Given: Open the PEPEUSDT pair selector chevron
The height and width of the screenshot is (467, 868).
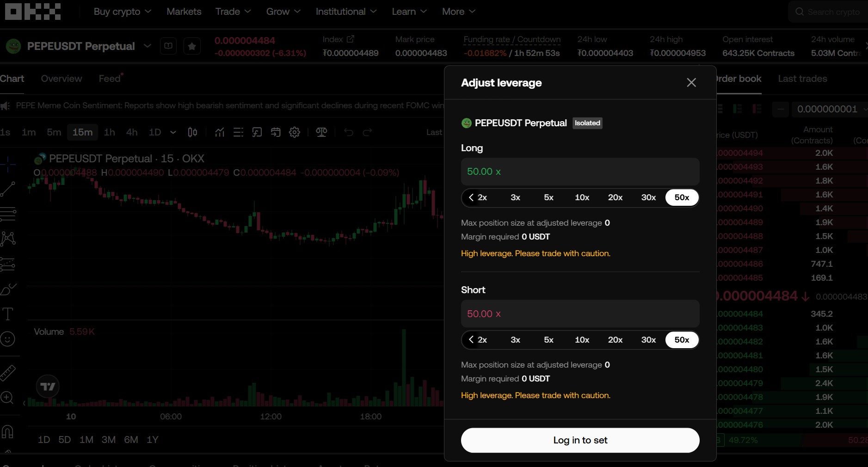Looking at the screenshot, I should click(148, 46).
